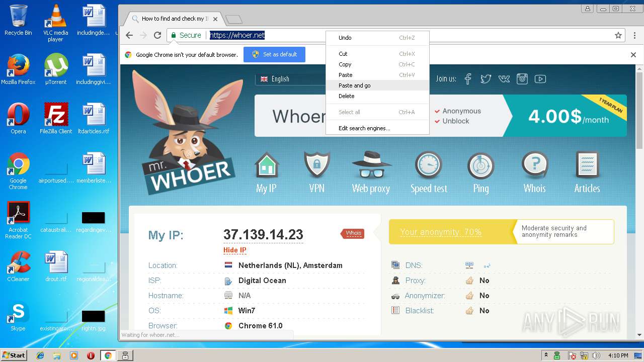Open ltdarticles.rtf desktop file
The width and height of the screenshot is (644, 362).
94,119
